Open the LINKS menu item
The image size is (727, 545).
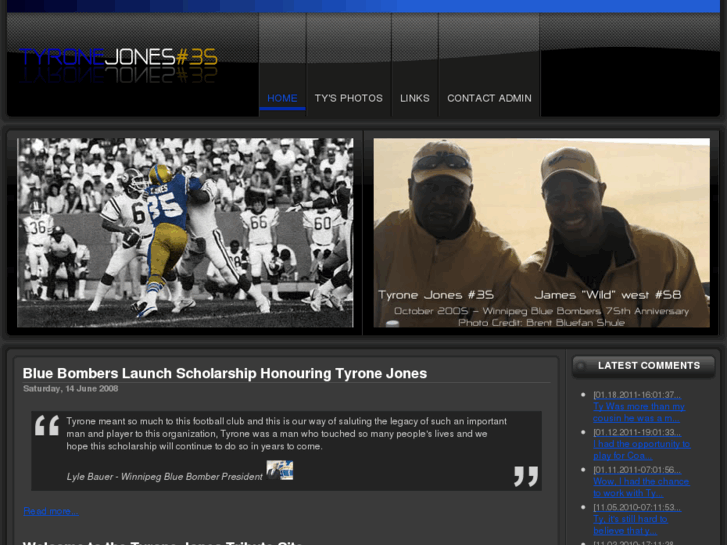[415, 98]
